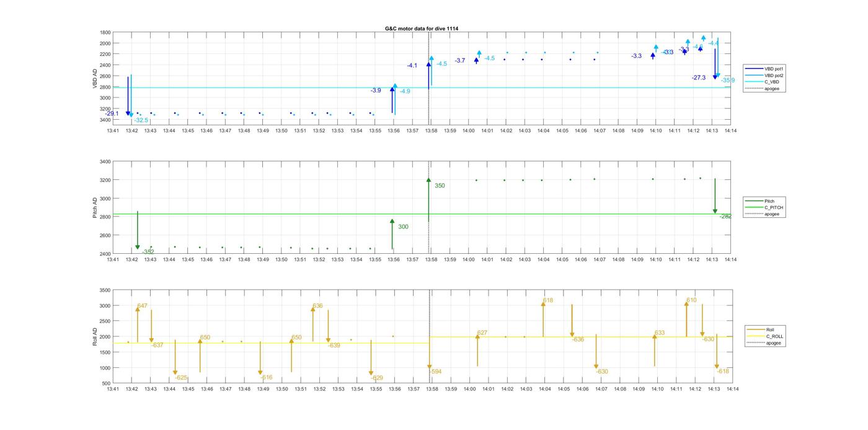
Task: Click the '-639' roll data label
Action: coord(334,345)
